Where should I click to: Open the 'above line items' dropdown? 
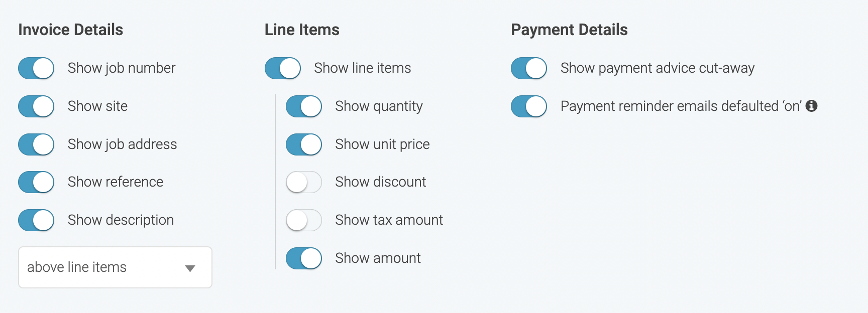[115, 267]
